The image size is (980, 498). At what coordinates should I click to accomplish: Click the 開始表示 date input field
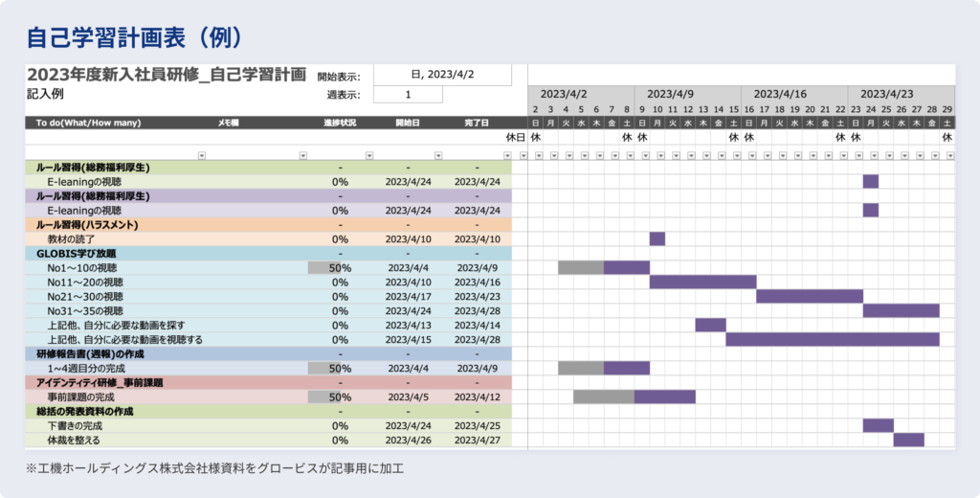pos(442,75)
